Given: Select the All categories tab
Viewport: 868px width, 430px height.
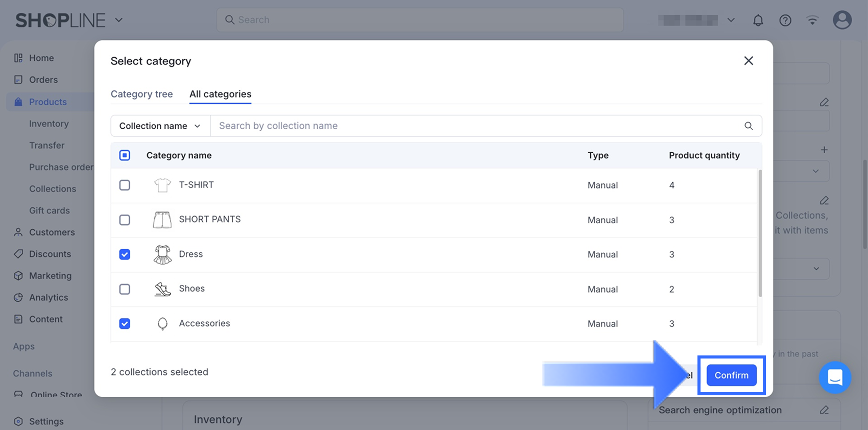Looking at the screenshot, I should (220, 94).
